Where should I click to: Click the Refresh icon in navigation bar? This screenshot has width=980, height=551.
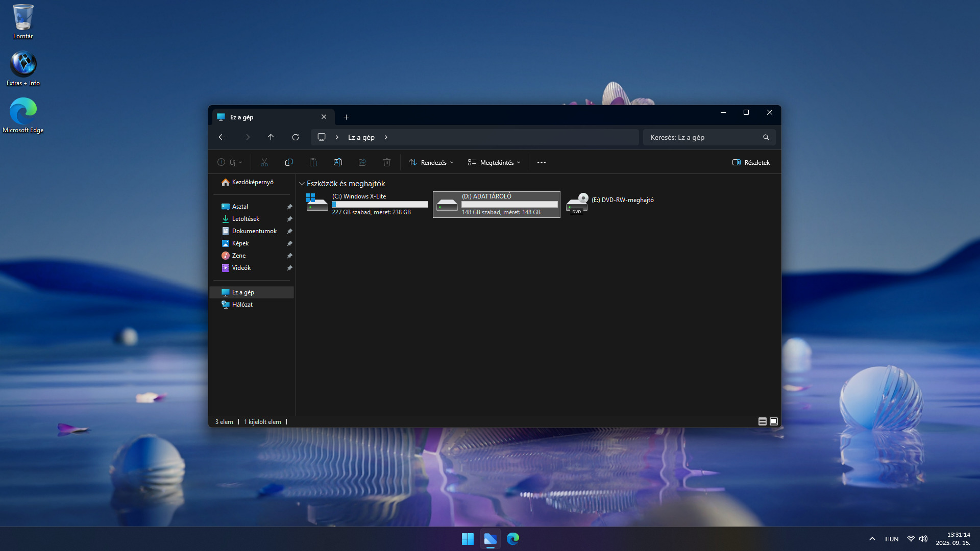(x=295, y=137)
